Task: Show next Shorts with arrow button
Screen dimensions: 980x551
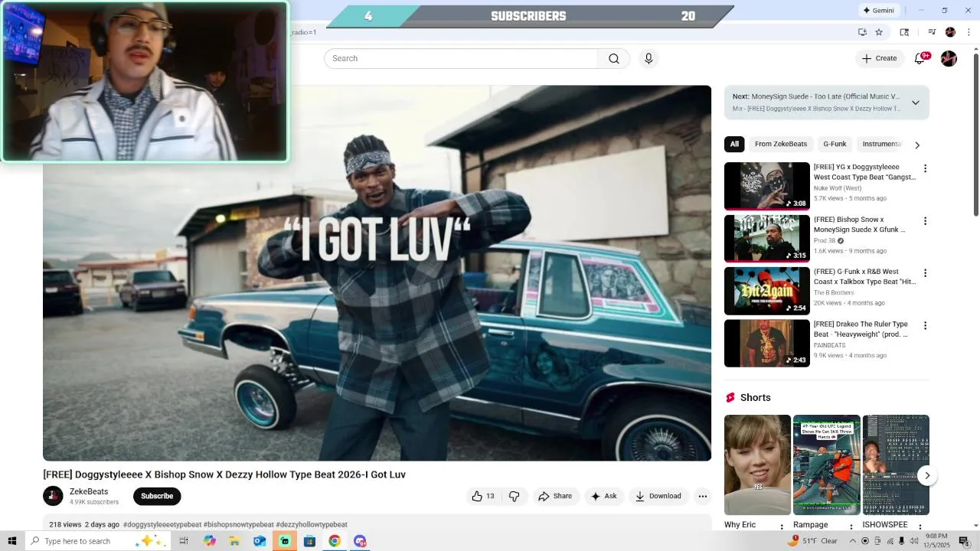Action: click(927, 475)
